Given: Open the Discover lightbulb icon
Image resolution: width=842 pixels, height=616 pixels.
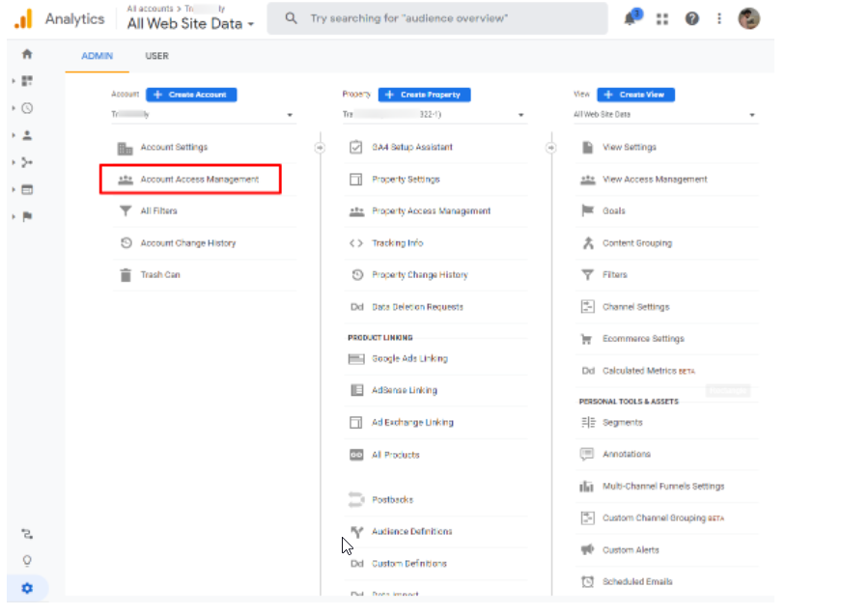Looking at the screenshot, I should click(x=27, y=560).
